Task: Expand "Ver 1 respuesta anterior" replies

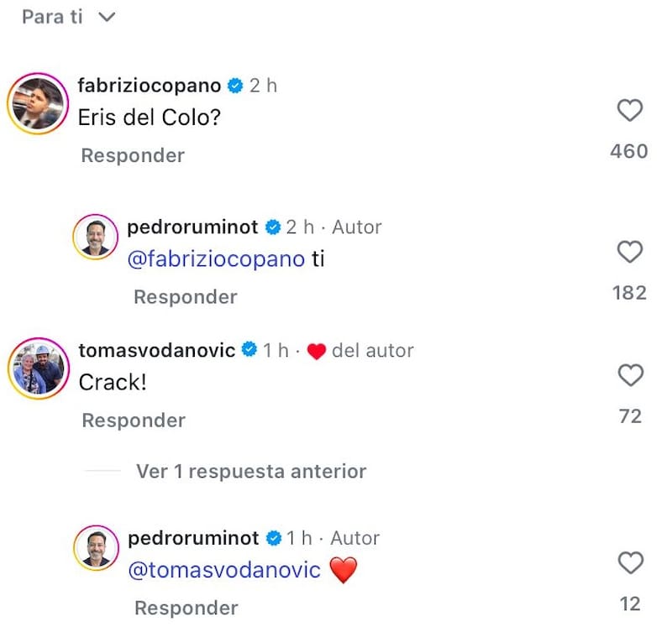Action: tap(252, 471)
